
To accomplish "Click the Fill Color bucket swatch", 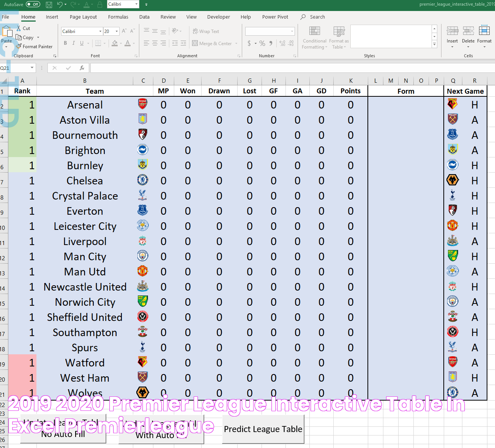I will (115, 43).
